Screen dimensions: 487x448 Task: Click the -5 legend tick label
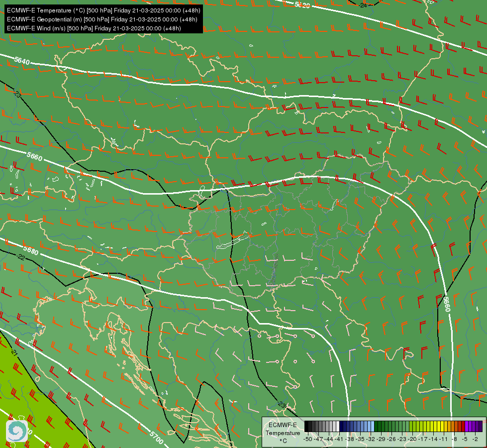pyautogui.click(x=465, y=439)
